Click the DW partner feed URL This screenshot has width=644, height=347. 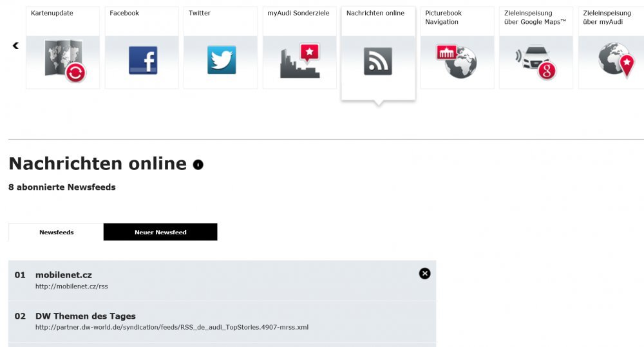pyautogui.click(x=172, y=327)
